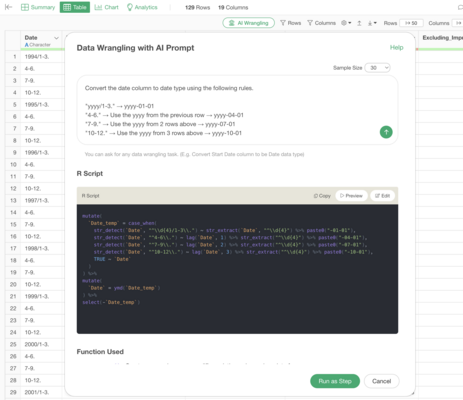The height and width of the screenshot is (400, 463).
Task: Open the Columns filter
Action: [x=321, y=23]
